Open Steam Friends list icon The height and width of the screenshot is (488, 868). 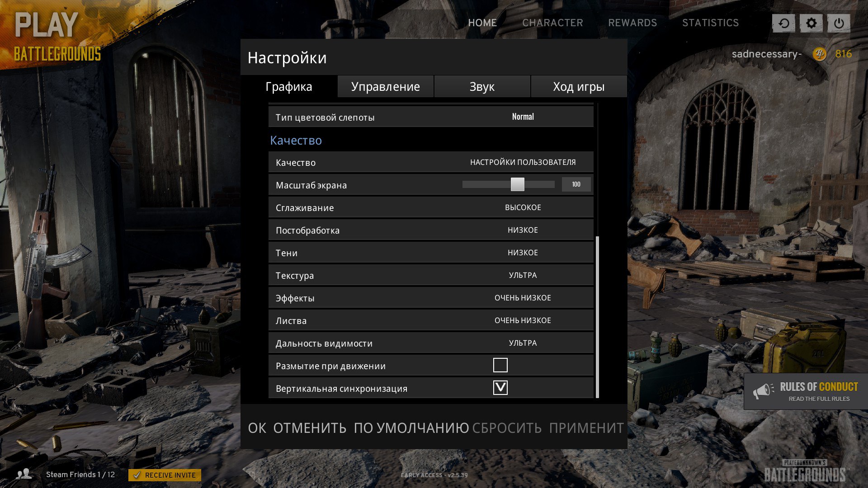click(x=24, y=474)
